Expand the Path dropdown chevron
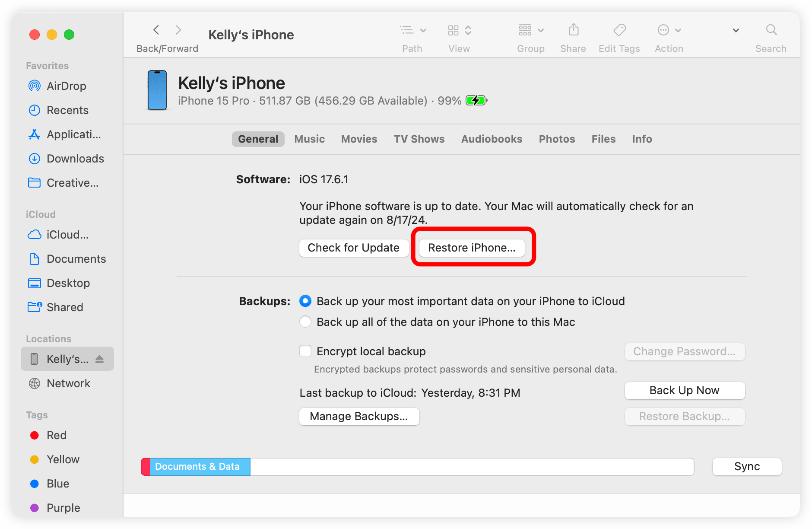This screenshot has width=812, height=529. coord(423,30)
